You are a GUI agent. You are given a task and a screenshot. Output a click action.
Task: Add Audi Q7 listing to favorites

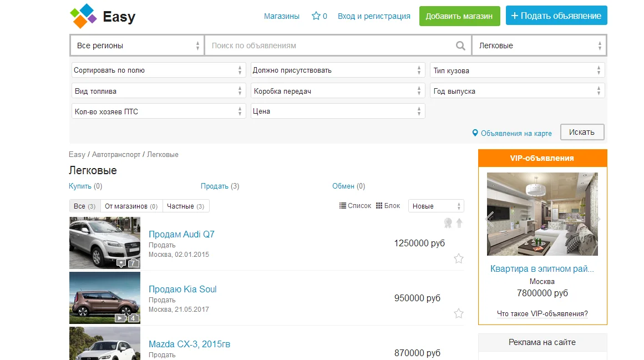459,258
